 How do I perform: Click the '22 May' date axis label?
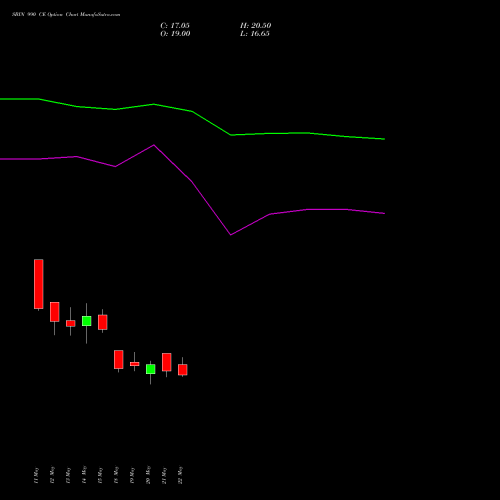coord(180,475)
